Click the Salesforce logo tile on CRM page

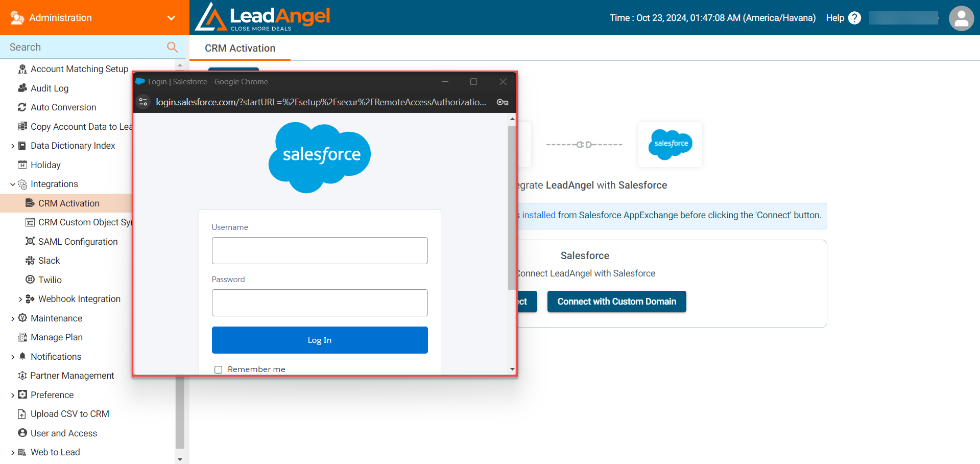[x=670, y=144]
